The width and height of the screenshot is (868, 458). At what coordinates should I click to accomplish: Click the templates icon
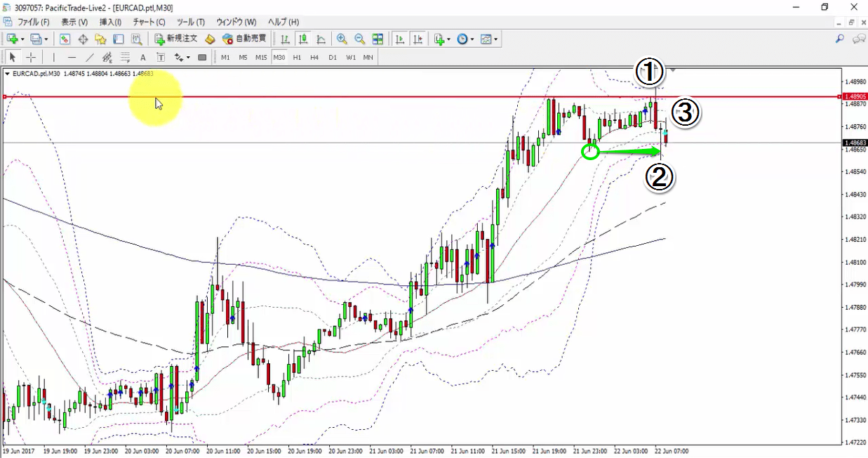click(486, 39)
